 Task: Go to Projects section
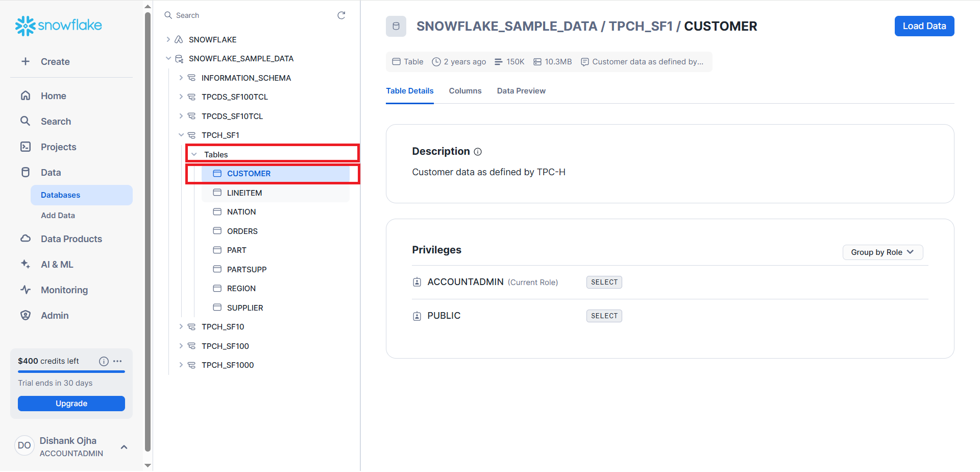(58, 147)
